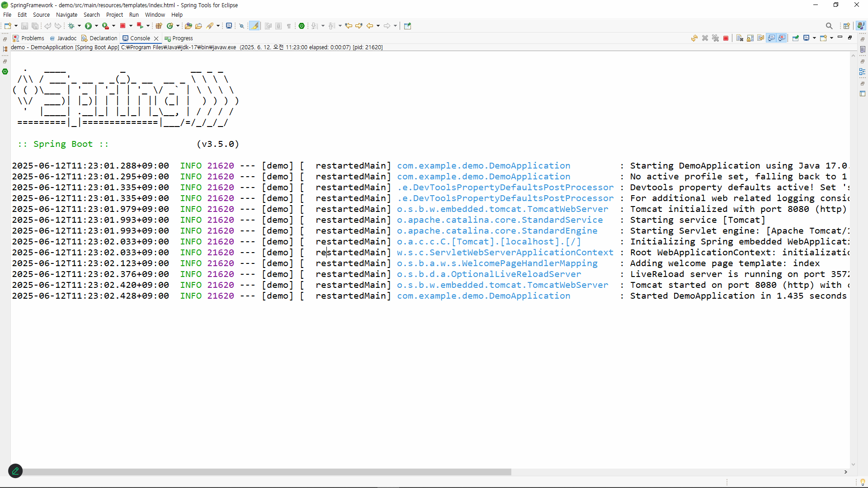This screenshot has width=868, height=488.
Task: Click the green Run button icon
Action: click(x=88, y=26)
